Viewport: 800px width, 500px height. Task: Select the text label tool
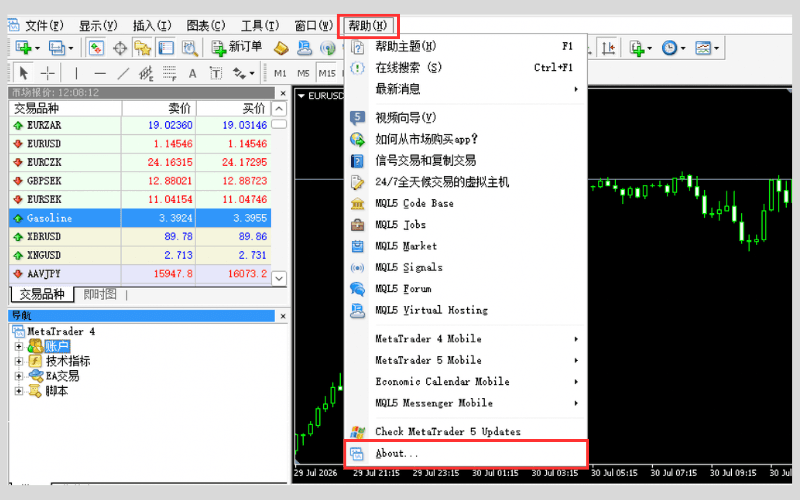pos(216,73)
